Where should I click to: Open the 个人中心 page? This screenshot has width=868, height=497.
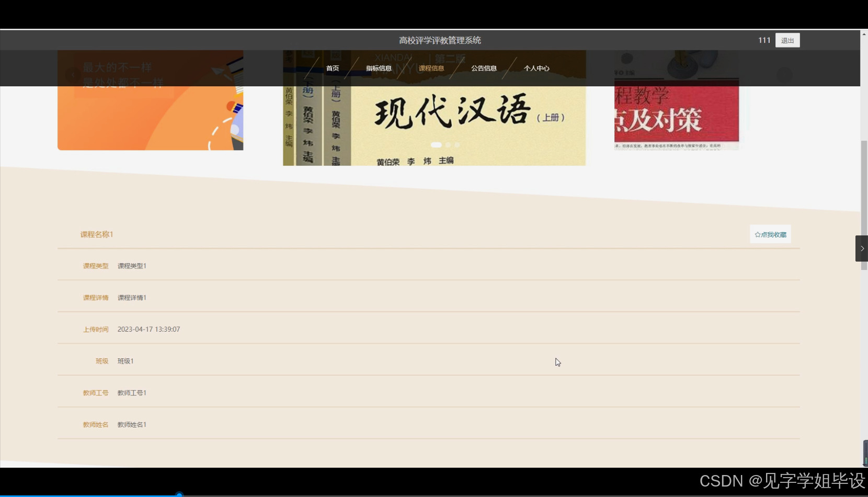537,68
